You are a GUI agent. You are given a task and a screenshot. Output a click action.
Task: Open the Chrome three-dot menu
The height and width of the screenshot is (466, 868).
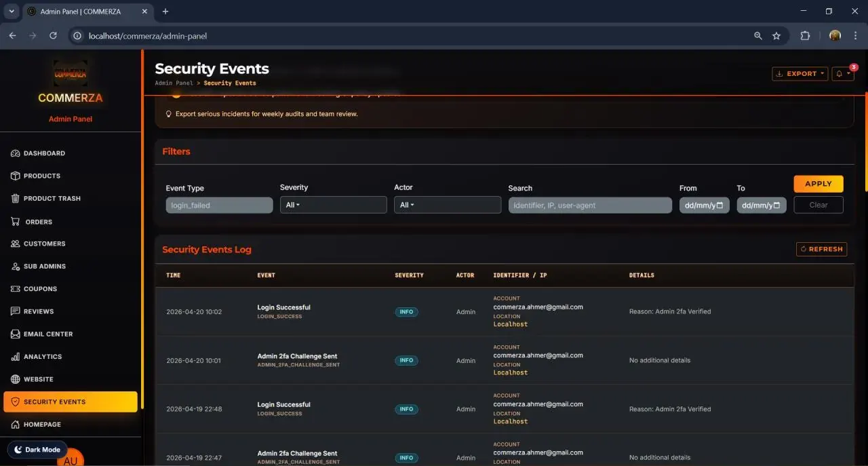pos(855,36)
